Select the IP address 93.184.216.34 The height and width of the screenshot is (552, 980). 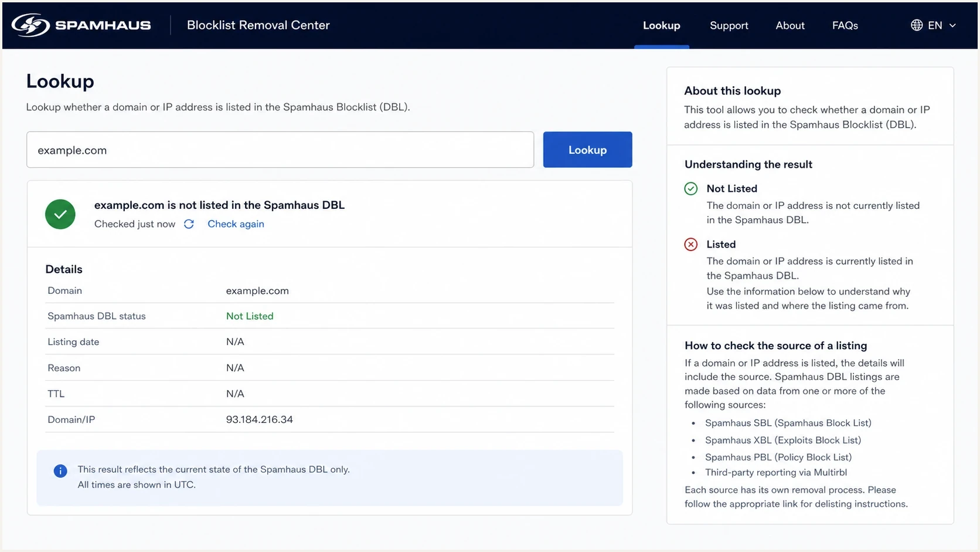260,419
